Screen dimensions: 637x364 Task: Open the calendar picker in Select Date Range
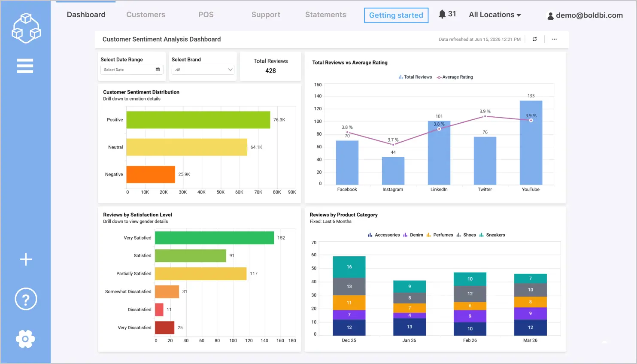pyautogui.click(x=158, y=70)
